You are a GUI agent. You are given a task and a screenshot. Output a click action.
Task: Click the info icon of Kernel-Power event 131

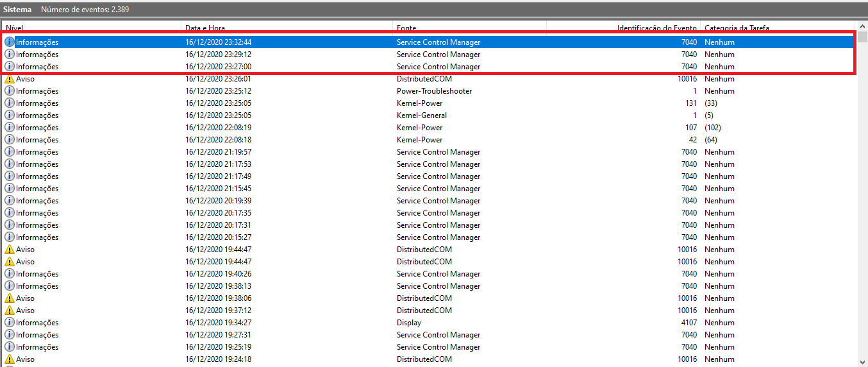10,103
